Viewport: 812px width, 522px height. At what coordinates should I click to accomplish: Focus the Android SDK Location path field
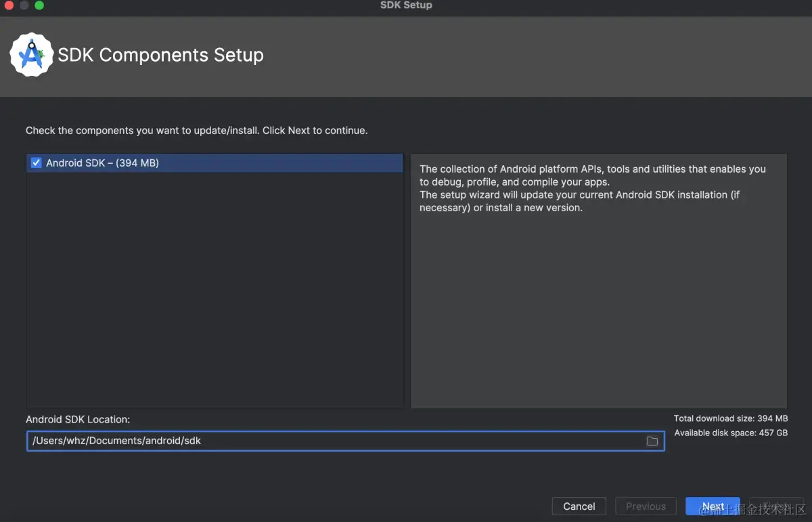click(345, 441)
